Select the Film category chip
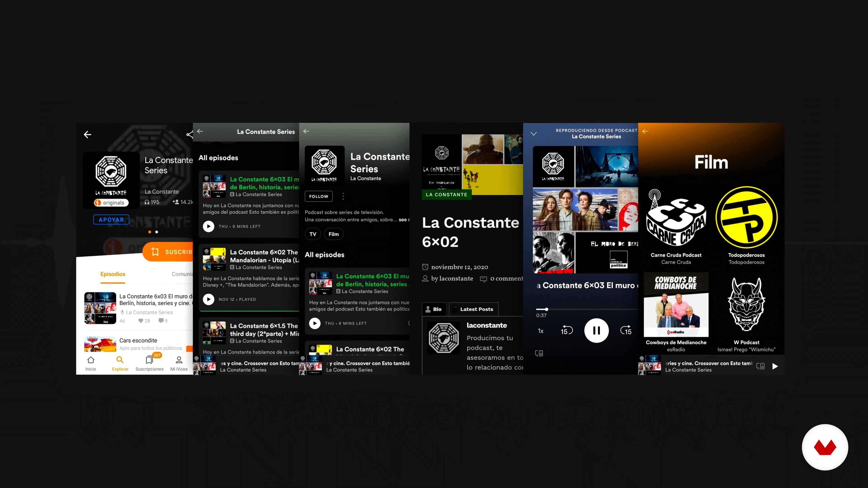The image size is (868, 488). pyautogui.click(x=334, y=234)
